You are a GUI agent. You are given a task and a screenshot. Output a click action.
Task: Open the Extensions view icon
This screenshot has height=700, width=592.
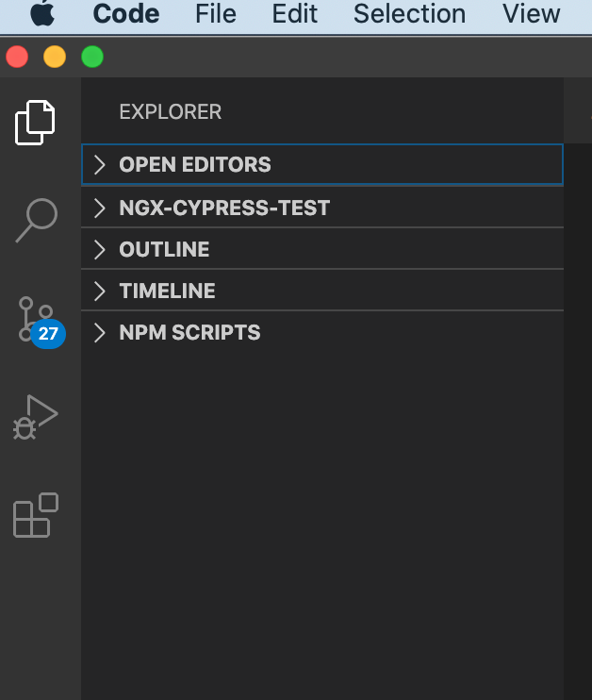[x=36, y=515]
